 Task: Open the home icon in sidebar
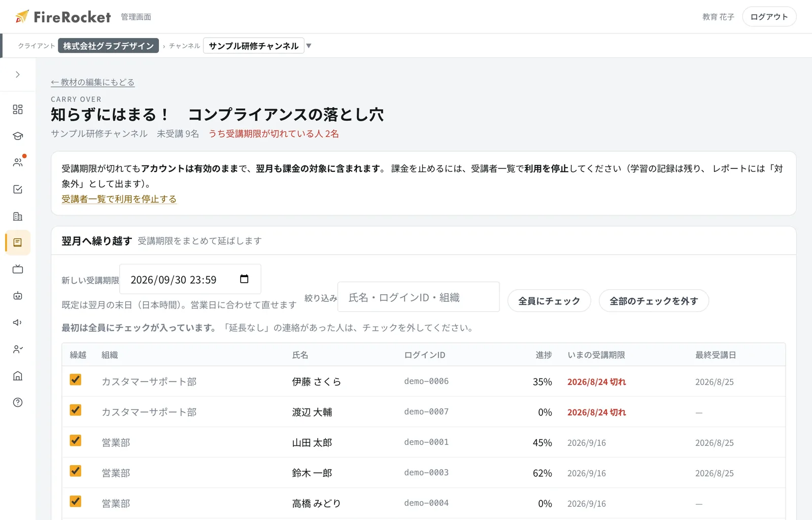(x=18, y=376)
